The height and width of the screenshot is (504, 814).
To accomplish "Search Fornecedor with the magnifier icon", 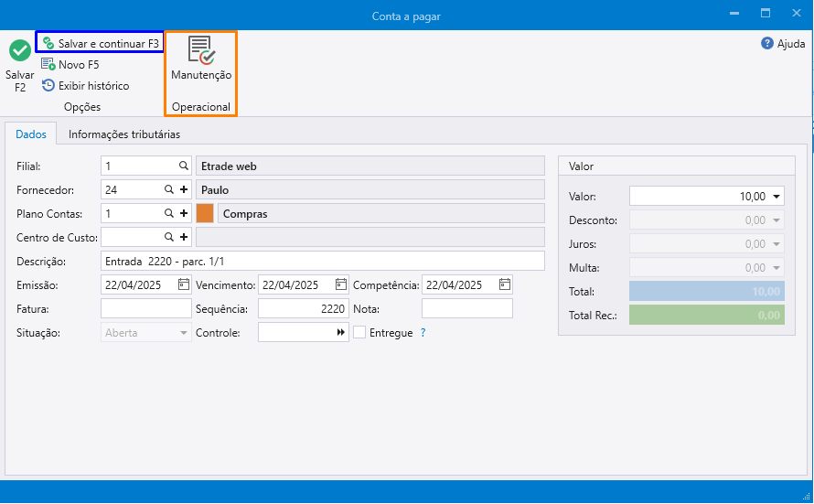I will pos(168,189).
